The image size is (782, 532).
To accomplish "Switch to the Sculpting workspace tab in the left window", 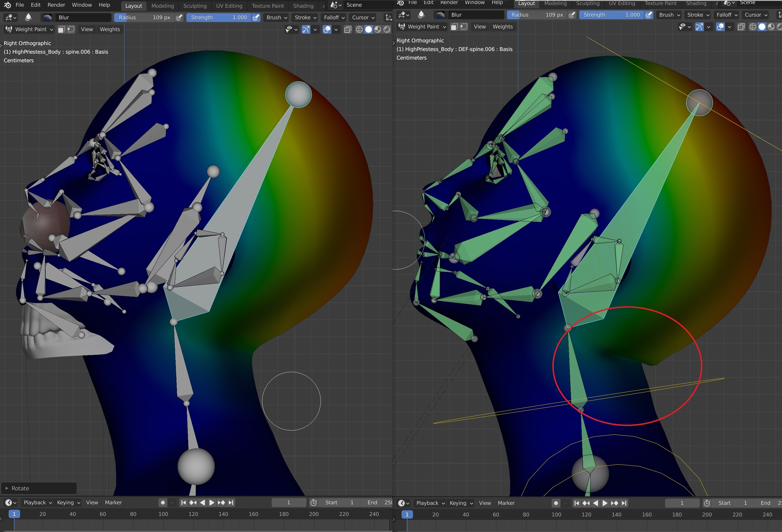I will 195,6.
